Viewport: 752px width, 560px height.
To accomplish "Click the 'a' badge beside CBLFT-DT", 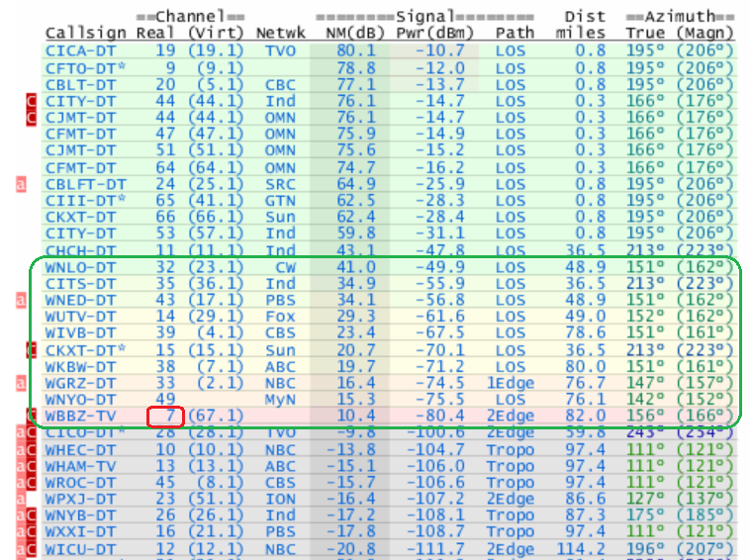I will (x=21, y=185).
